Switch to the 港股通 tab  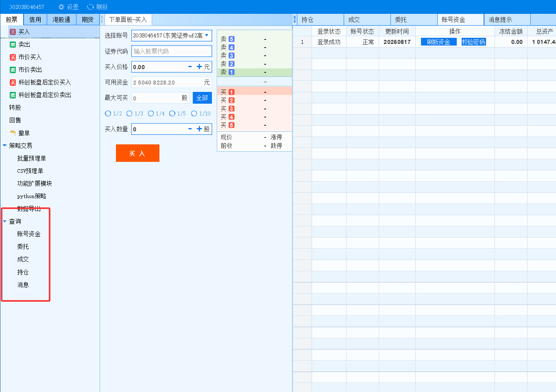coord(61,20)
